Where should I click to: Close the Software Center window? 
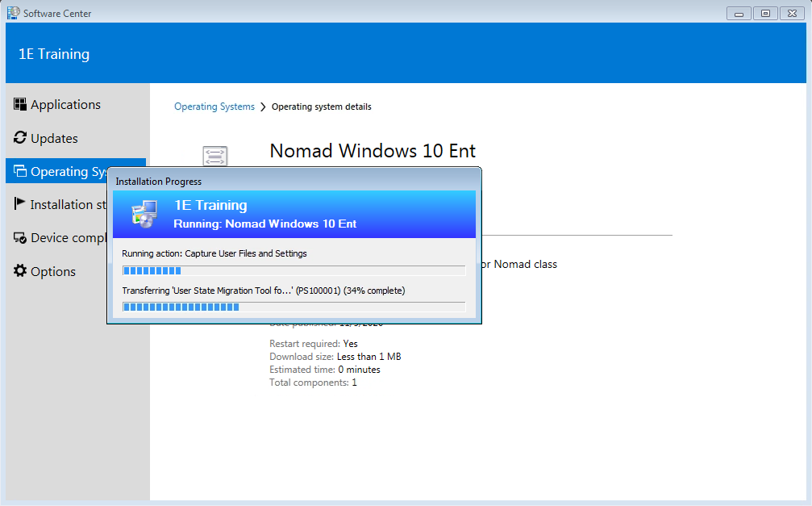pyautogui.click(x=791, y=13)
